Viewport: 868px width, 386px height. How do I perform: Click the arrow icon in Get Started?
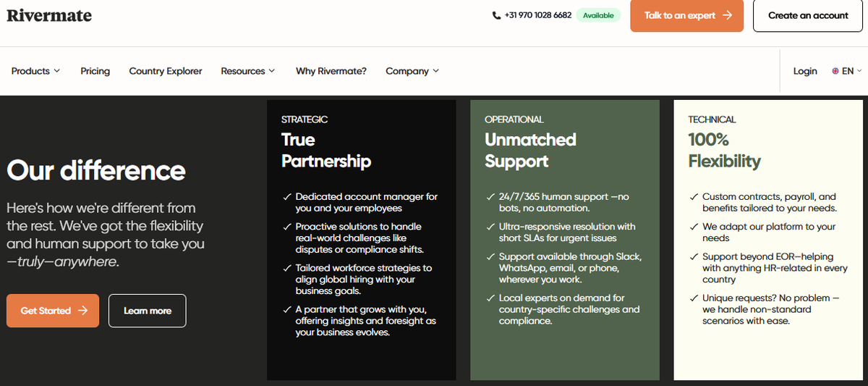(83, 311)
